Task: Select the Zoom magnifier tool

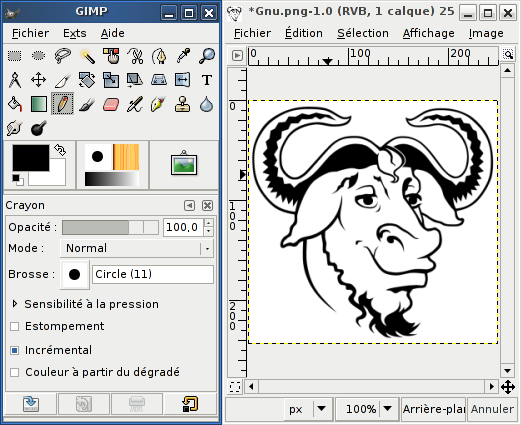Action: [207, 56]
